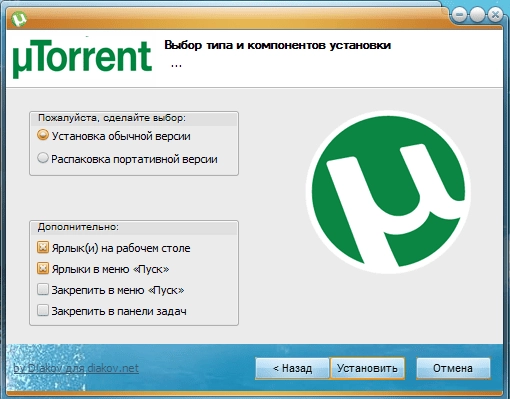Open the by Diakov для diakov.net link
510x399 pixels.
tap(76, 368)
